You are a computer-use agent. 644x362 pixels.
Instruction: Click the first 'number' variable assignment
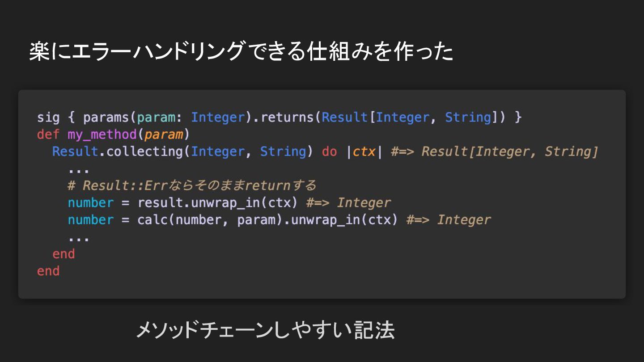(x=91, y=203)
